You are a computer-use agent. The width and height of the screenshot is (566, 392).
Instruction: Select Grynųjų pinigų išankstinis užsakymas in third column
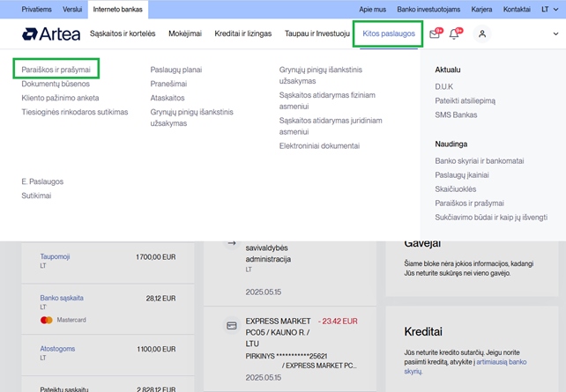(x=321, y=75)
